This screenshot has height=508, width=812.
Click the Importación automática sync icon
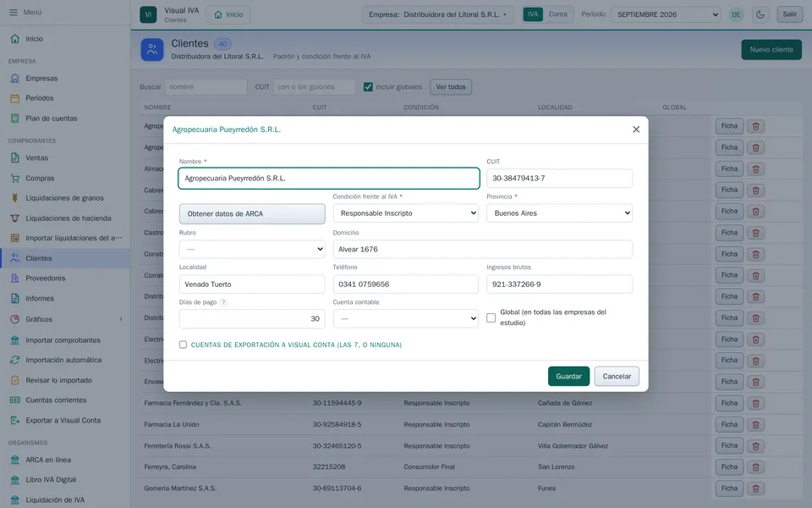[15, 360]
